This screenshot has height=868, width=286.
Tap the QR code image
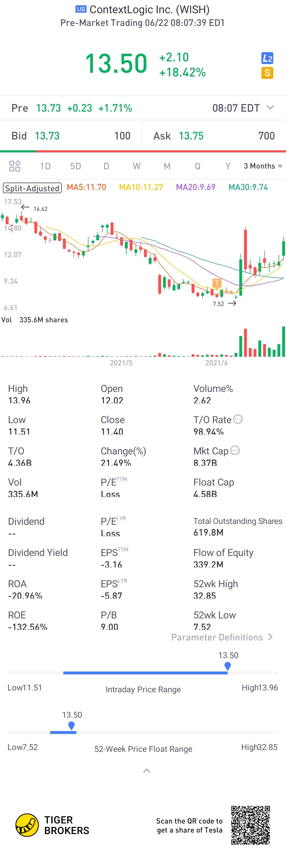pos(251,825)
